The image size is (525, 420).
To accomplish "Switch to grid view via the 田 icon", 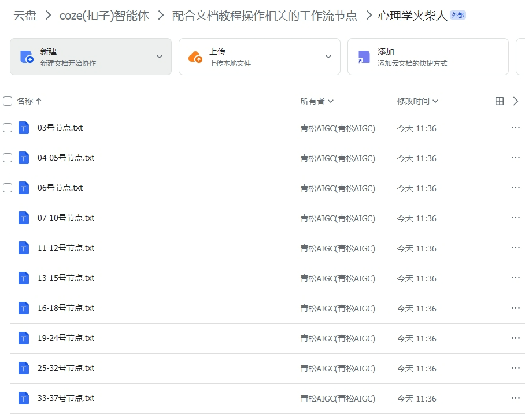I will (x=501, y=101).
